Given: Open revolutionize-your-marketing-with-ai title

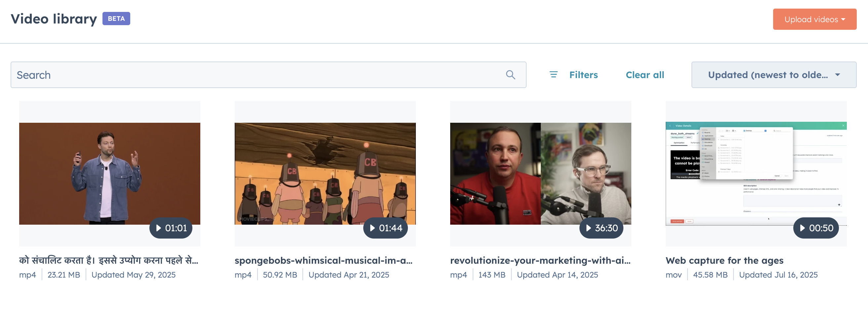Looking at the screenshot, I should coord(540,260).
